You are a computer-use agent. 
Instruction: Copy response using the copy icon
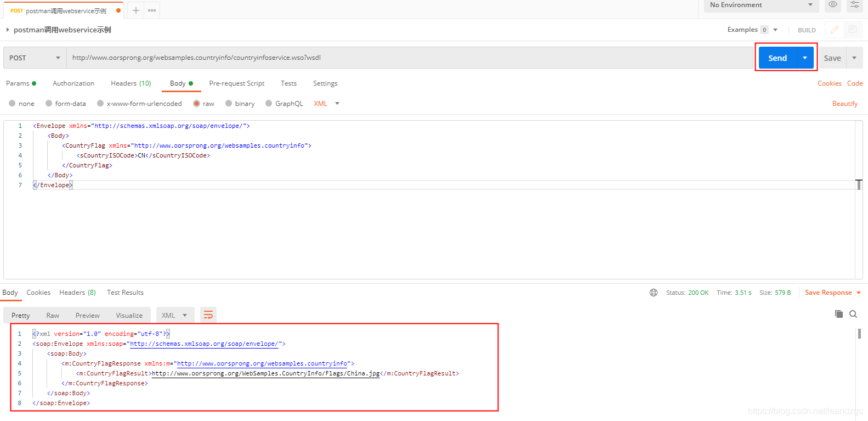(x=838, y=314)
